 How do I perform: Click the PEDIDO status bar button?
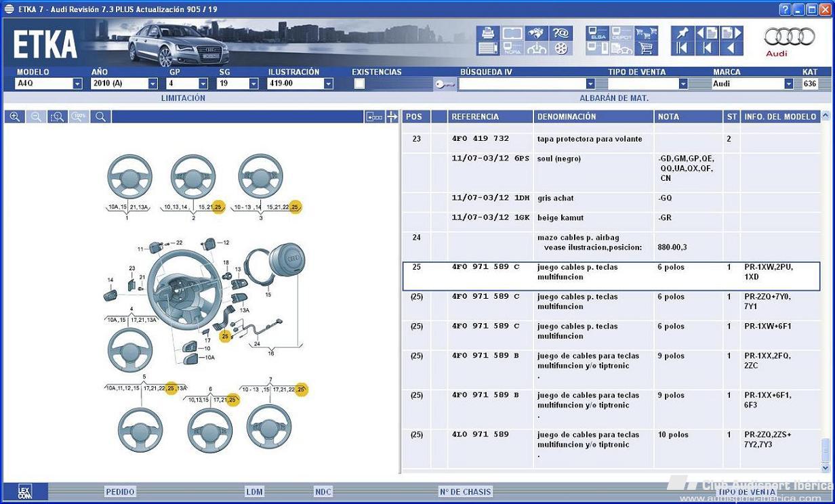(x=120, y=492)
